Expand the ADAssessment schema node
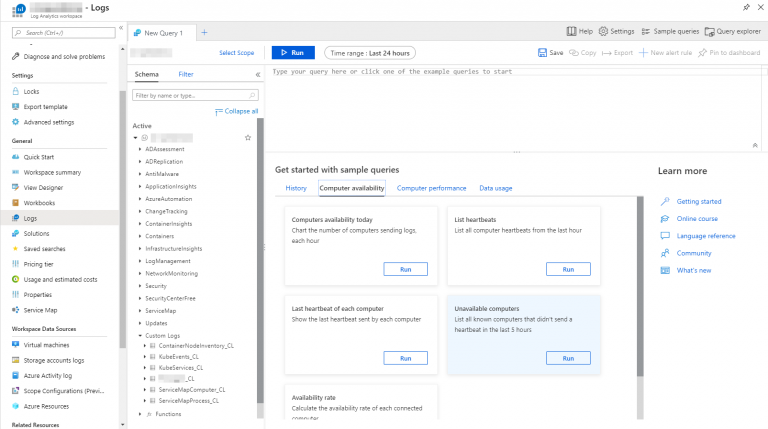Viewport: 768px width, 429px height. click(140, 149)
